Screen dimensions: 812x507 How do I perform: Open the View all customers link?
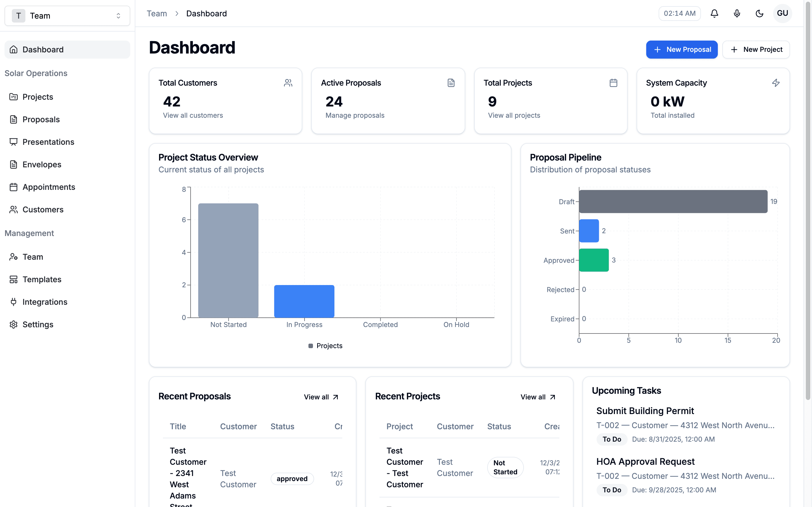[193, 115]
